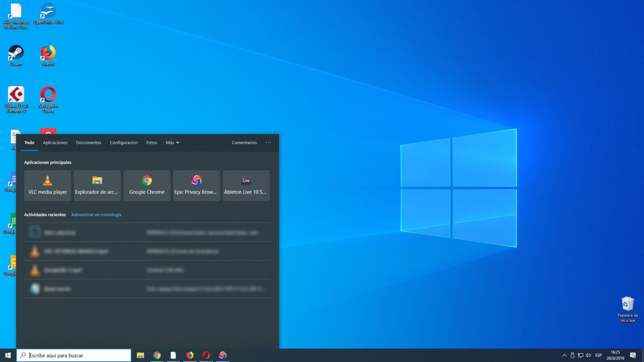This screenshot has width=644, height=362.
Task: Open the three-dots options menu
Action: coord(268,143)
